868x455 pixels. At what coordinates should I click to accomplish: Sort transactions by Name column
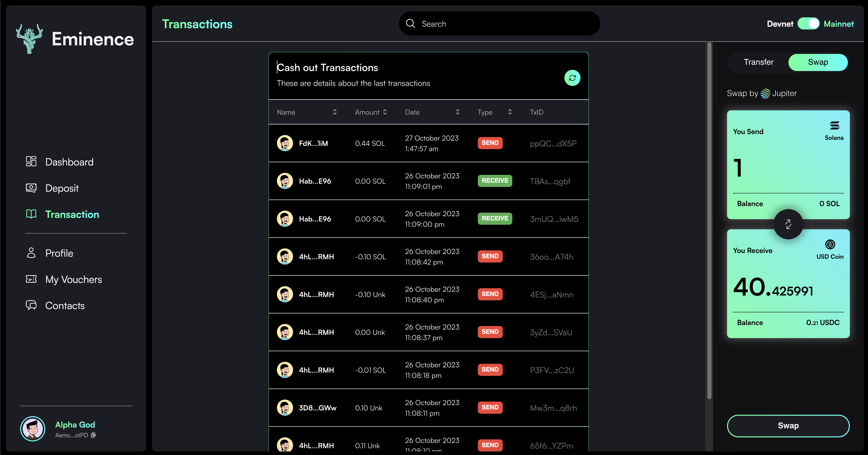pyautogui.click(x=334, y=112)
